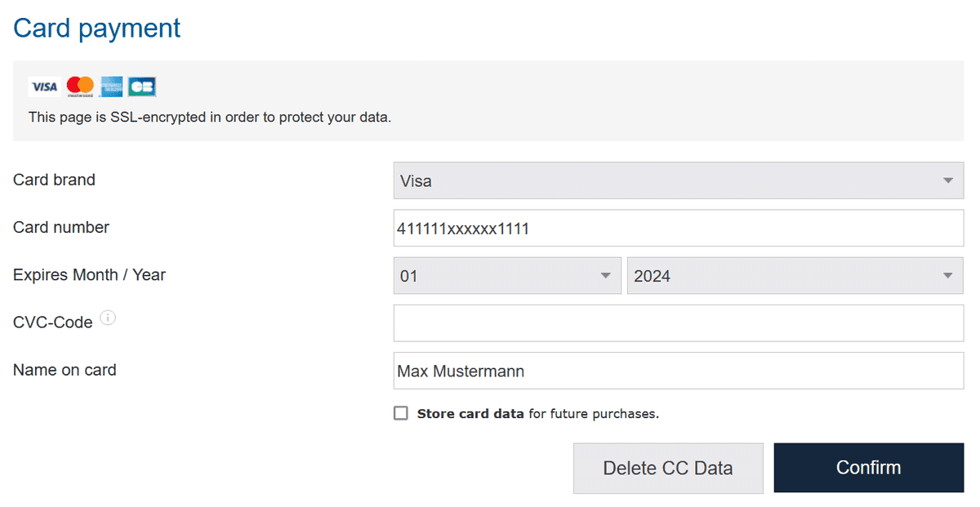Image resolution: width=980 pixels, height=507 pixels.
Task: Show the CVC-Code info tooltip icon
Action: point(108,318)
